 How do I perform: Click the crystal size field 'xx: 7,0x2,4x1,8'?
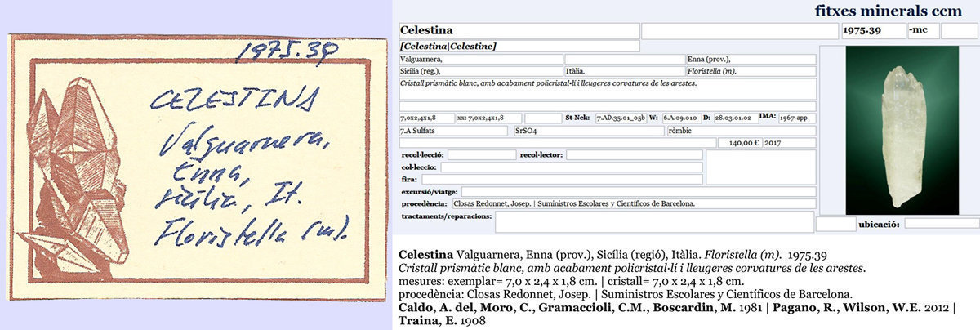pyautogui.click(x=489, y=118)
